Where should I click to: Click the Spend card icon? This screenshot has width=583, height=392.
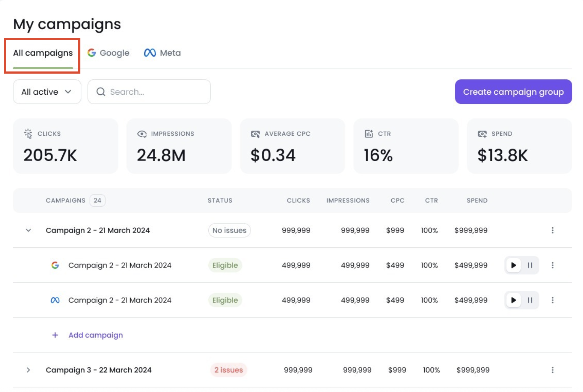pos(482,133)
